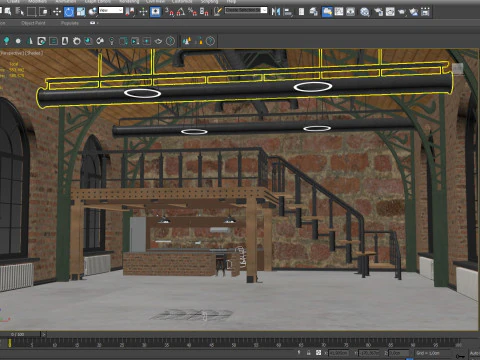Advance time slider with right arrow
This screenshot has height=360, width=480.
point(44,334)
